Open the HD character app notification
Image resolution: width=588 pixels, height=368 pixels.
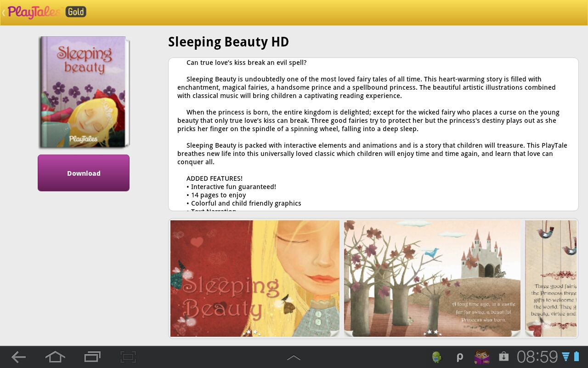coord(482,357)
